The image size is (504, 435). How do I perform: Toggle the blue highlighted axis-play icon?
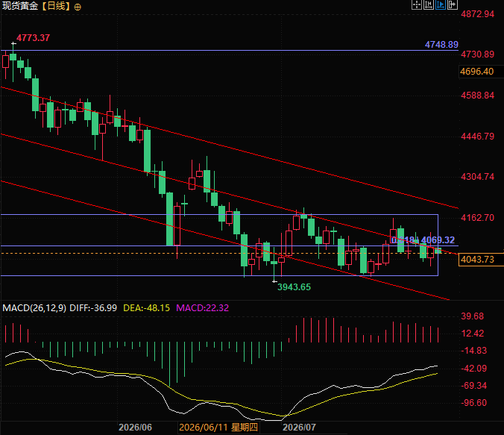click(x=441, y=4)
